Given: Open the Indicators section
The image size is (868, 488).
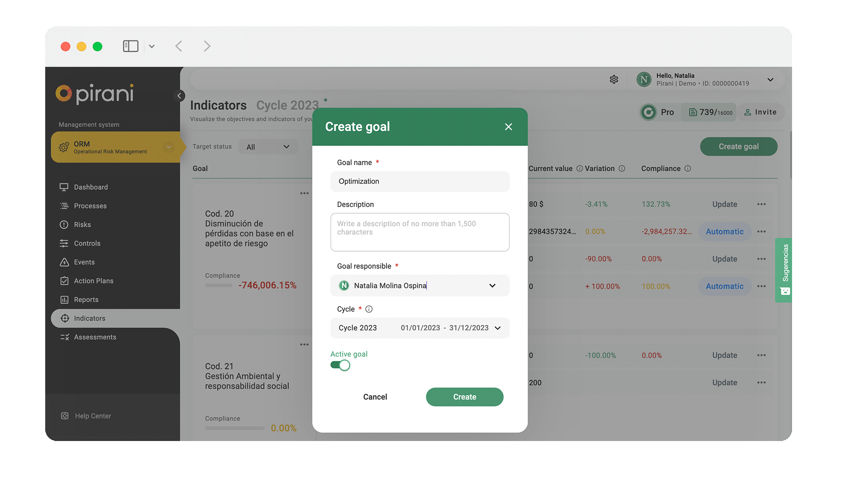Looking at the screenshot, I should pos(90,318).
